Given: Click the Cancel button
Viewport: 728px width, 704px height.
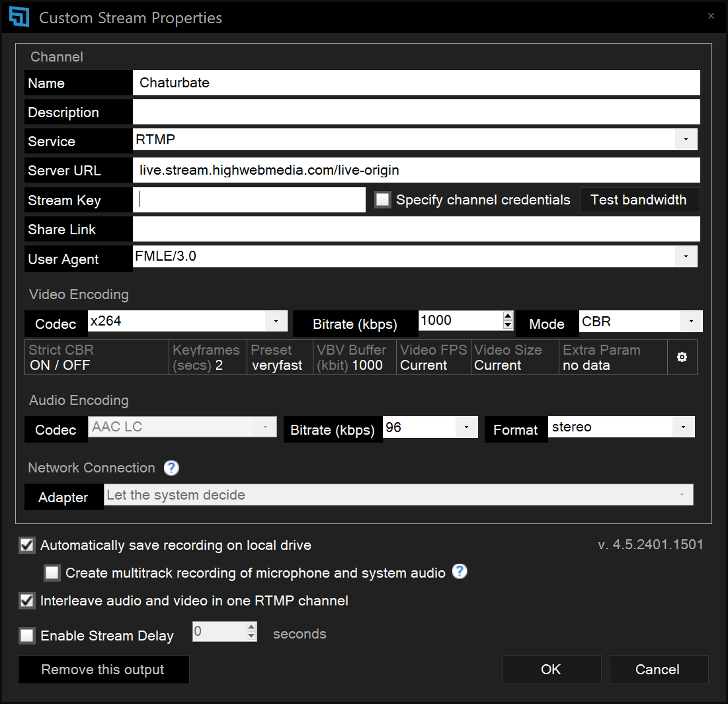Looking at the screenshot, I should 659,670.
